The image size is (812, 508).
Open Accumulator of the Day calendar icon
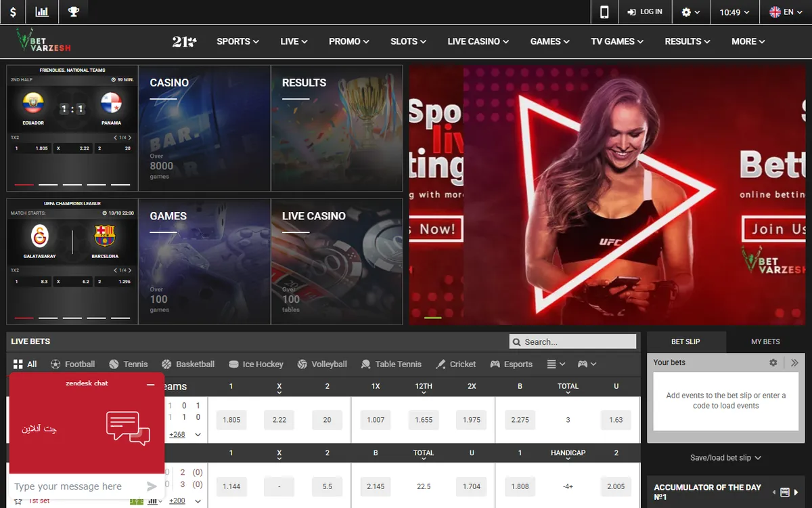[785, 492]
